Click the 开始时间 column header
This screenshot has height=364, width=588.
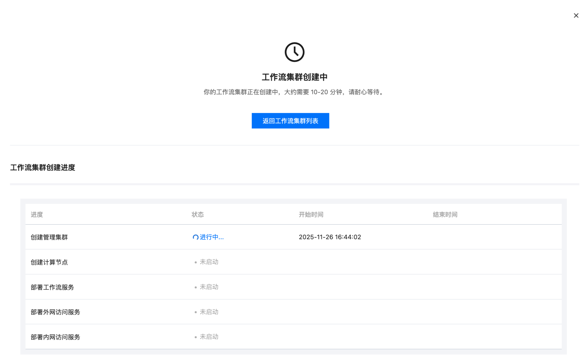coord(311,214)
